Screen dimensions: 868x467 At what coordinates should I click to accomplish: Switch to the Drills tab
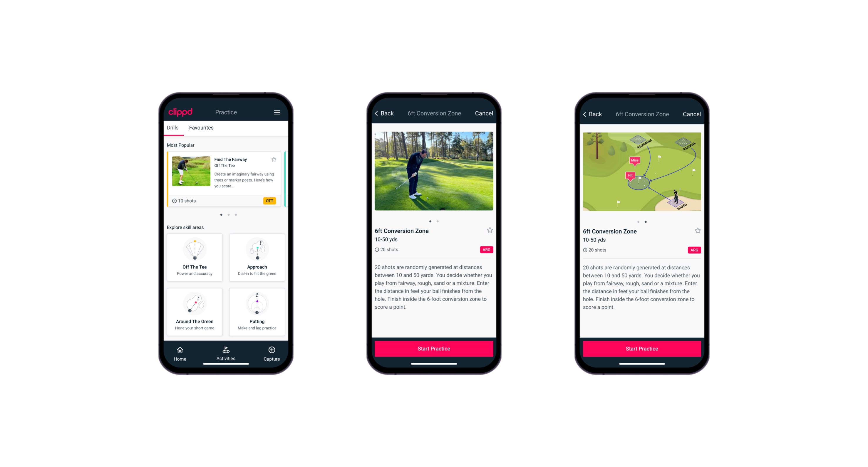point(173,128)
